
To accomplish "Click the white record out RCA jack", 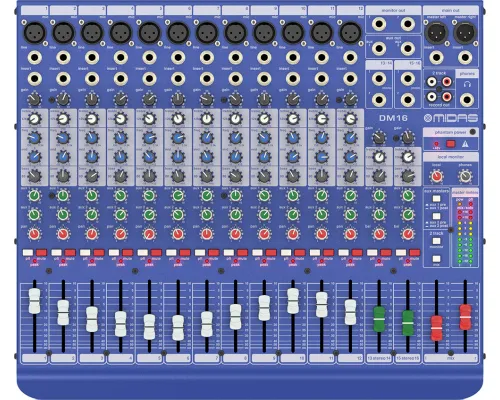I will tap(432, 97).
